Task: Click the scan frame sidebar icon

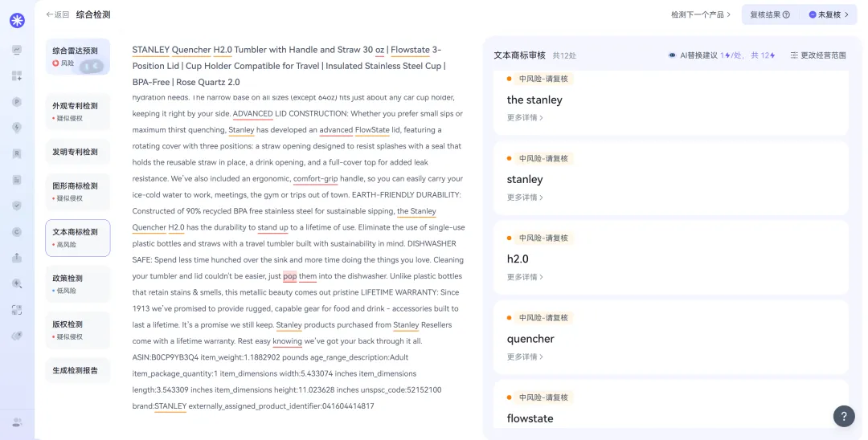Action: click(x=17, y=310)
